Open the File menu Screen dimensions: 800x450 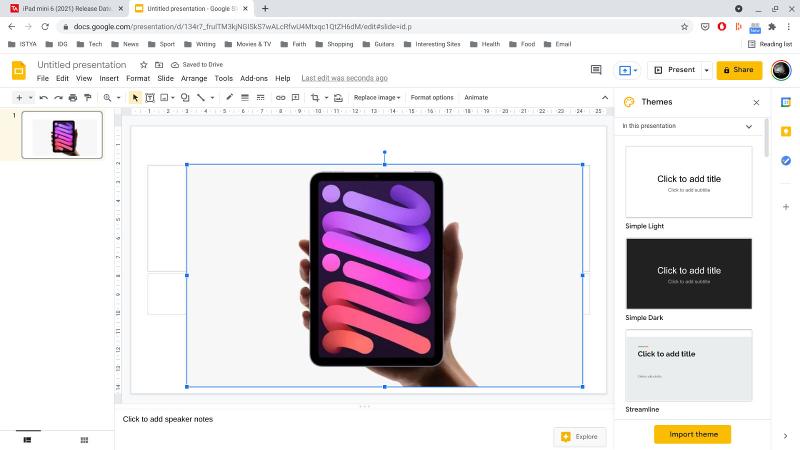(x=43, y=78)
